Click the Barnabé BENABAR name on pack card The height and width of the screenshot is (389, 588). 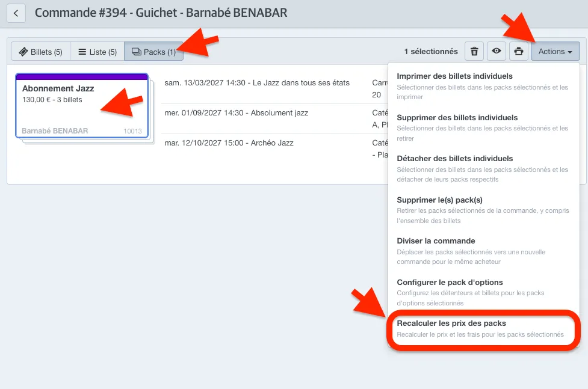[x=55, y=131]
